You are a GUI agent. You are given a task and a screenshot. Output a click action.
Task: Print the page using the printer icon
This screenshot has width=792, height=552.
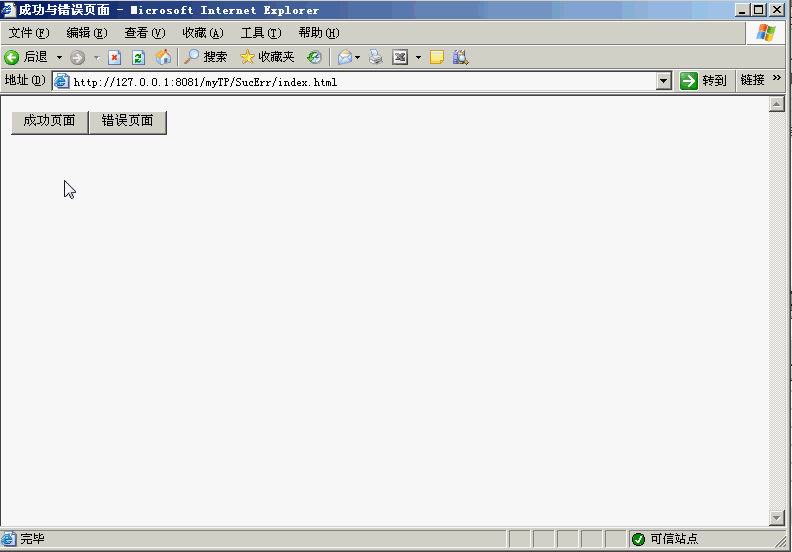pos(375,57)
